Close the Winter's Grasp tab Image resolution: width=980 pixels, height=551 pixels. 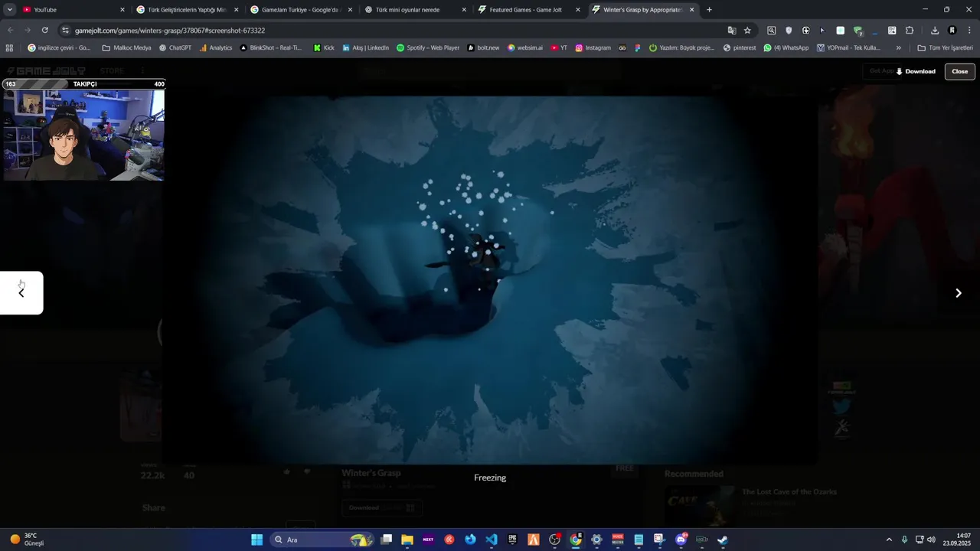pyautogui.click(x=691, y=10)
